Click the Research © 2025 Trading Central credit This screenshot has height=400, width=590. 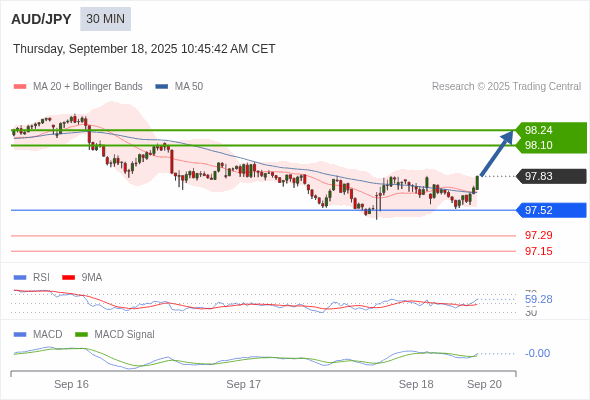[x=506, y=87]
